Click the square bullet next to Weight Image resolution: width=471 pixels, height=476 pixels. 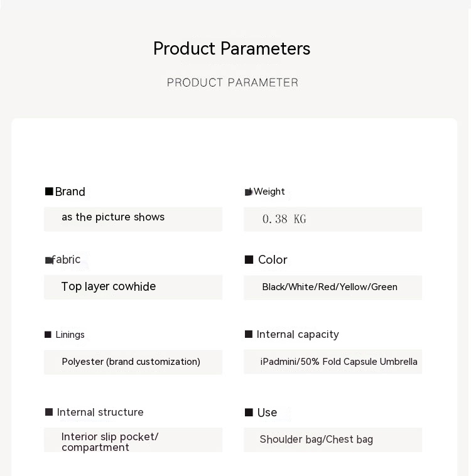(x=248, y=192)
